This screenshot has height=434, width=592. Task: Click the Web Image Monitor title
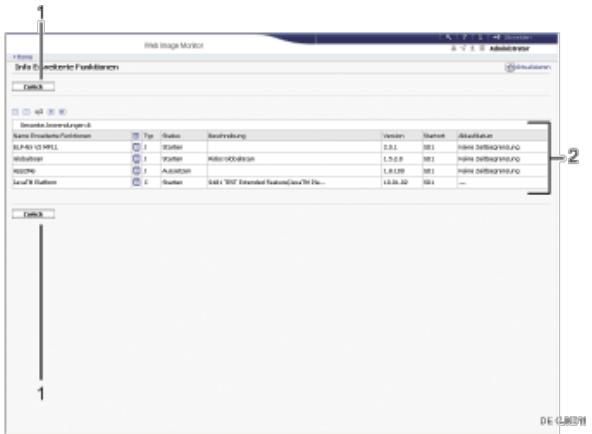[174, 45]
